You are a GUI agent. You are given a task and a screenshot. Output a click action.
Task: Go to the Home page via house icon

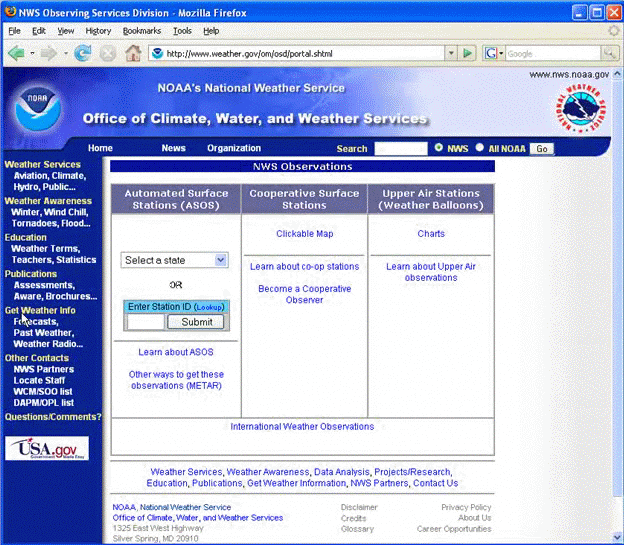tap(133, 53)
